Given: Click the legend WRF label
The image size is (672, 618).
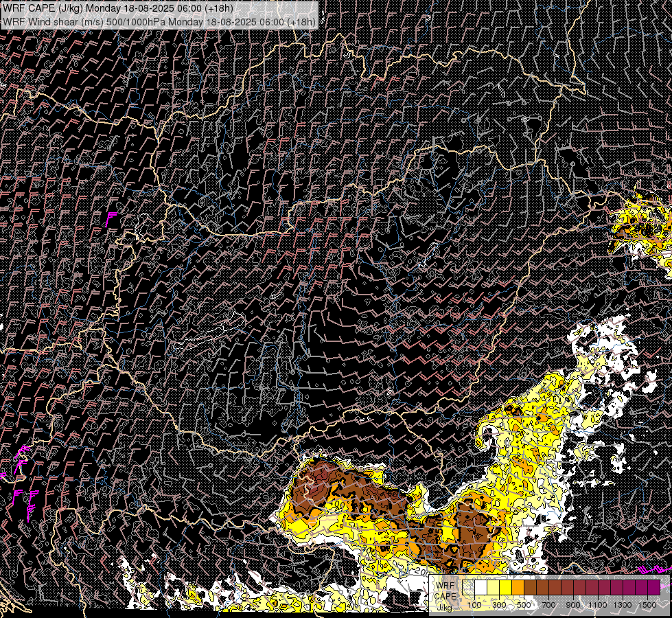Looking at the screenshot, I should [x=445, y=586].
